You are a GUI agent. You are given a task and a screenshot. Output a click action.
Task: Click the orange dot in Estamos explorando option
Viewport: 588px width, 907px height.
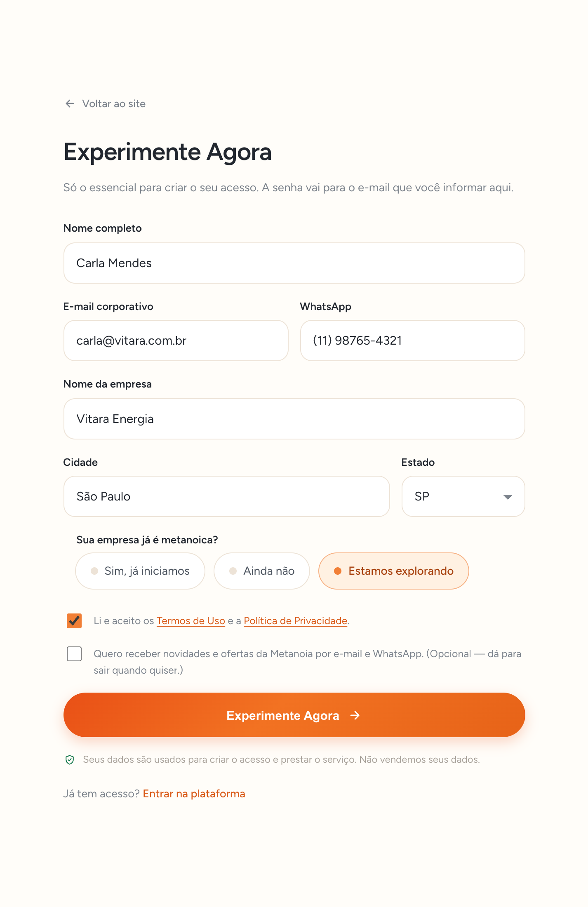coord(338,571)
